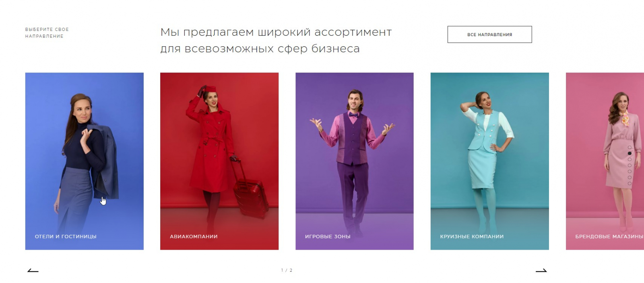Select the filled second section navigation dot
Image resolution: width=644 pixels, height=283 pixels.
pyautogui.click(x=630, y=153)
